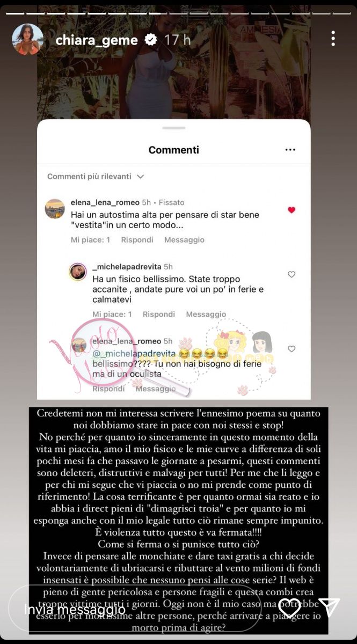Tap the story progress bar segments
This screenshot has height=644, width=357.
[x=178, y=12]
